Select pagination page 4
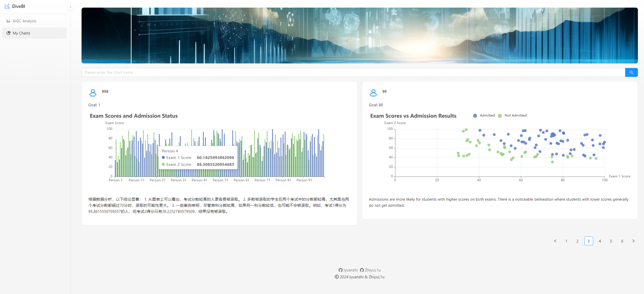This screenshot has width=644, height=294. tap(600, 241)
